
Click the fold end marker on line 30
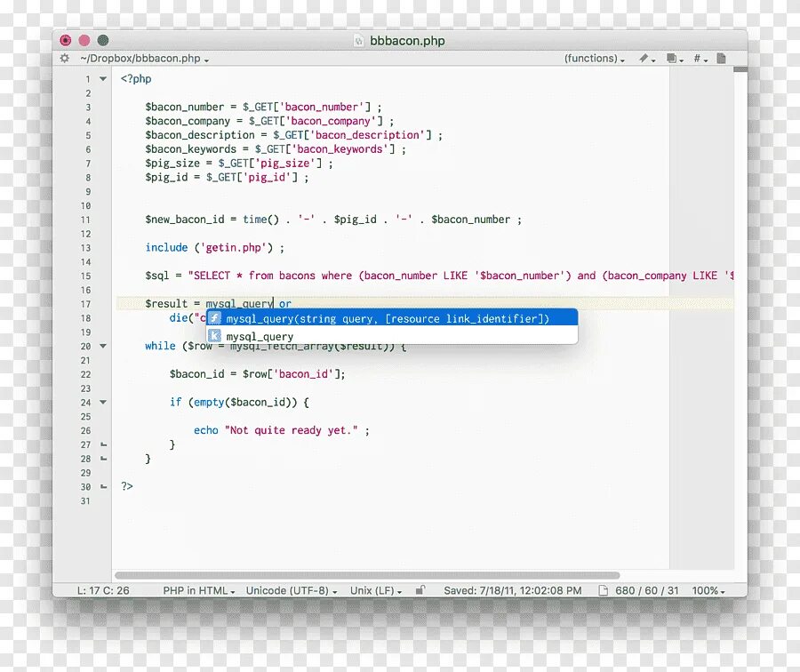click(104, 487)
